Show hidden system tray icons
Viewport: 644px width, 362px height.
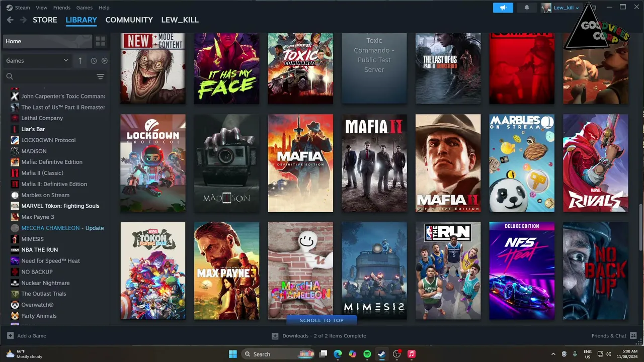click(x=553, y=354)
